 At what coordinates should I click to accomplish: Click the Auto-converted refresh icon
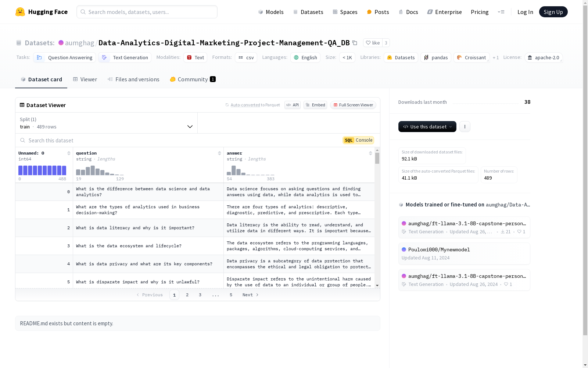(x=227, y=105)
